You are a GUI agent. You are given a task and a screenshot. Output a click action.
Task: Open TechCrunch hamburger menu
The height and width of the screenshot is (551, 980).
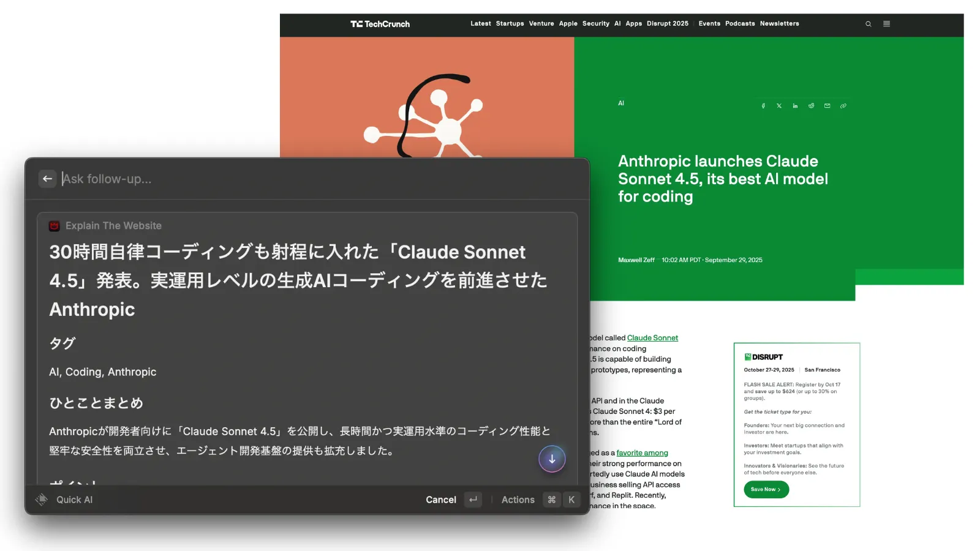tap(886, 24)
